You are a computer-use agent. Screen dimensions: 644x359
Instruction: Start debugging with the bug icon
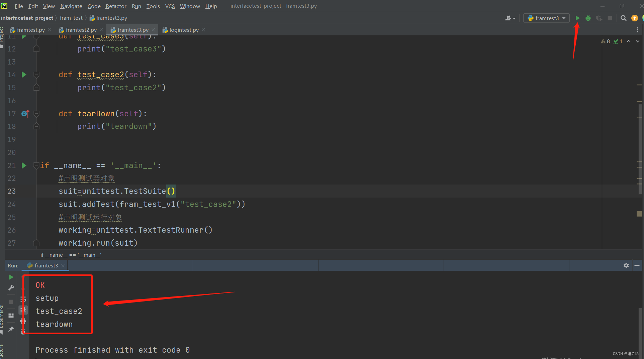588,18
